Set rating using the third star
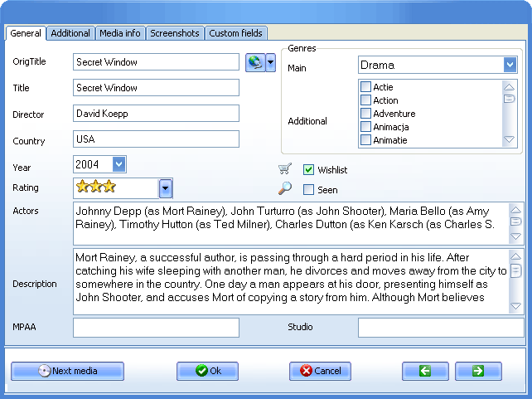Image resolution: width=532 pixels, height=399 pixels. [109, 187]
